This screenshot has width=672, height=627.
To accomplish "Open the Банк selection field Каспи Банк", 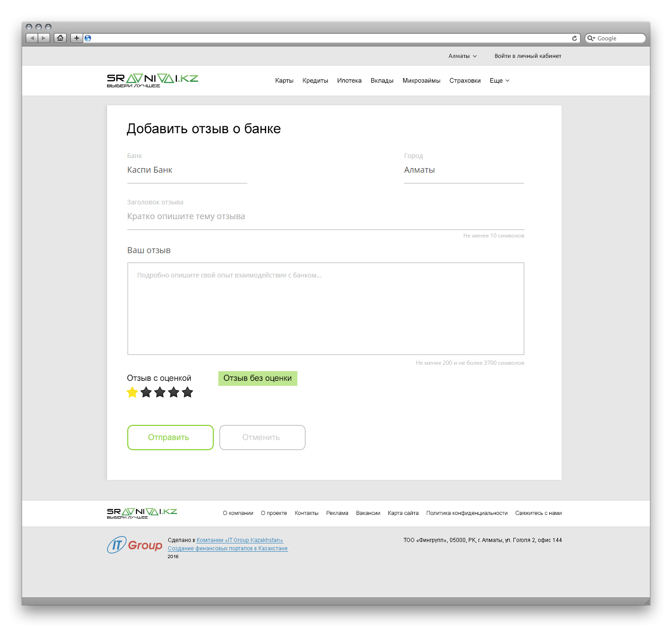I will 187,170.
